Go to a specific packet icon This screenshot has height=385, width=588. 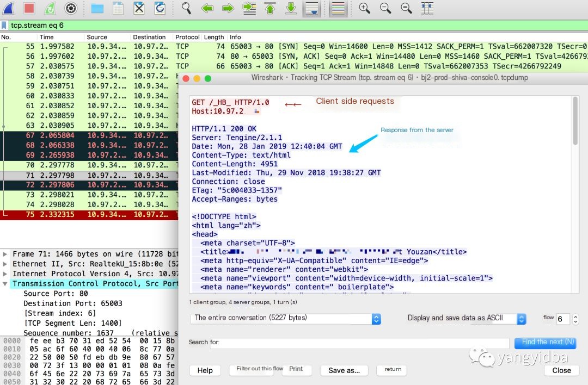pos(249,8)
